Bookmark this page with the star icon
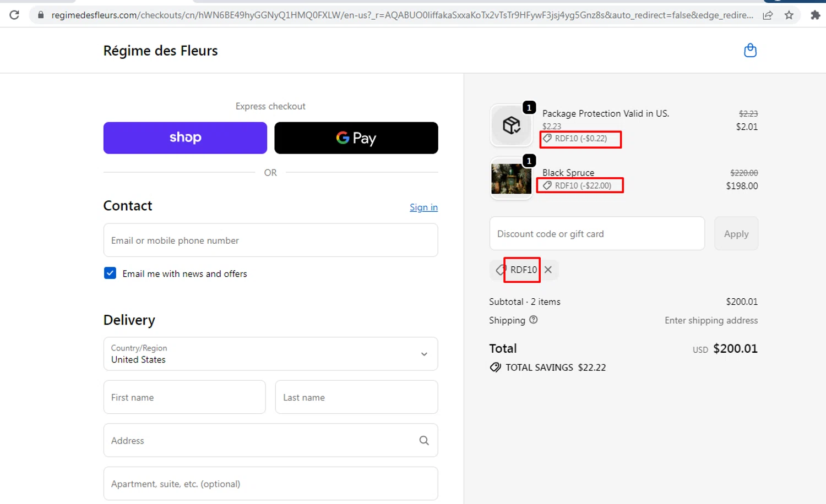The image size is (826, 504). click(x=789, y=15)
